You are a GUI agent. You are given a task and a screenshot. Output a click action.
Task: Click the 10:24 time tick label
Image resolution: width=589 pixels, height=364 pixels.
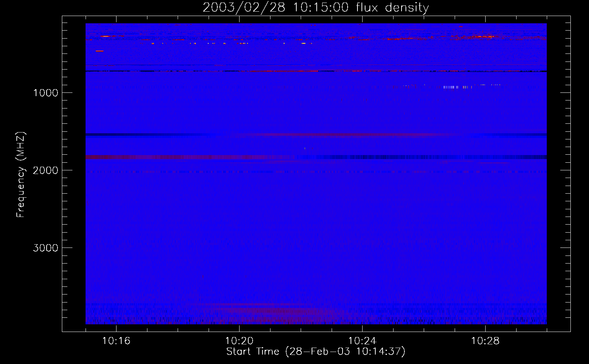(x=362, y=341)
